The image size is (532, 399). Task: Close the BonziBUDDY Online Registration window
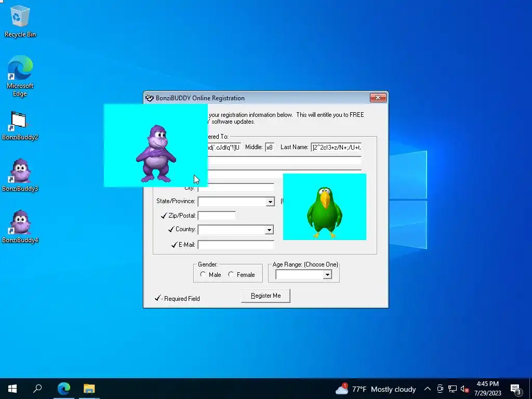click(x=378, y=98)
